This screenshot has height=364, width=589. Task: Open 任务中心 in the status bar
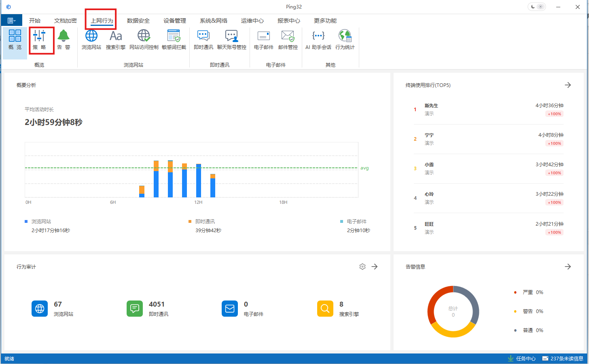(522, 359)
